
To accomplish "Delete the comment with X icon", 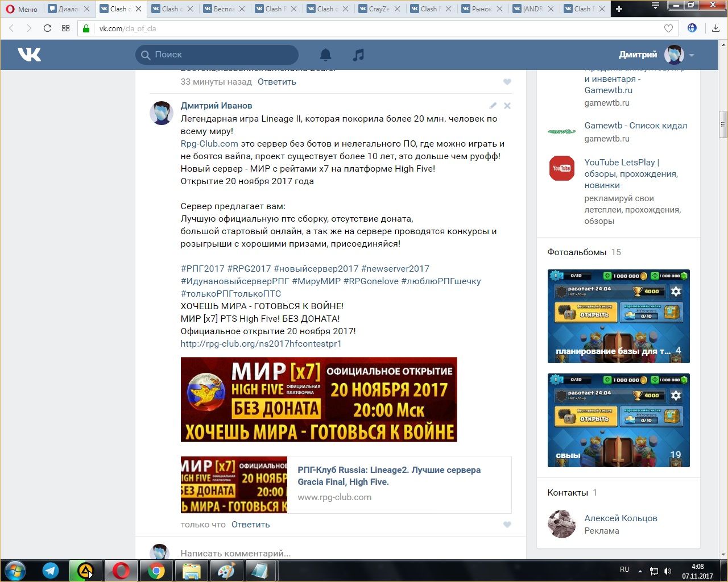I will pos(507,106).
